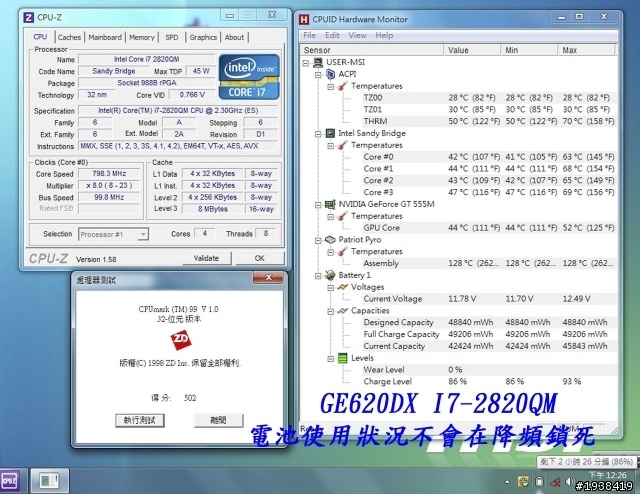Collapse ACPI Temperatures group
Viewport: 640px width, 494px height.
pos(331,87)
